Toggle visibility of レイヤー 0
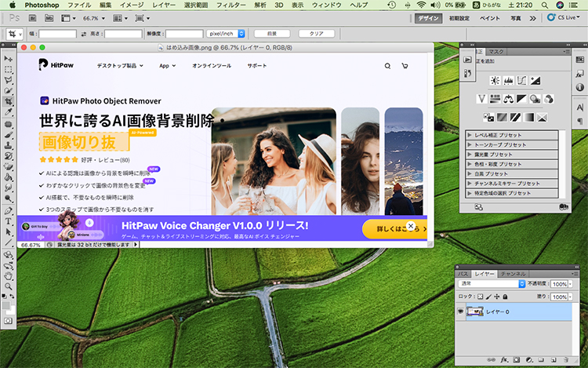Image resolution: width=588 pixels, height=368 pixels. point(460,312)
